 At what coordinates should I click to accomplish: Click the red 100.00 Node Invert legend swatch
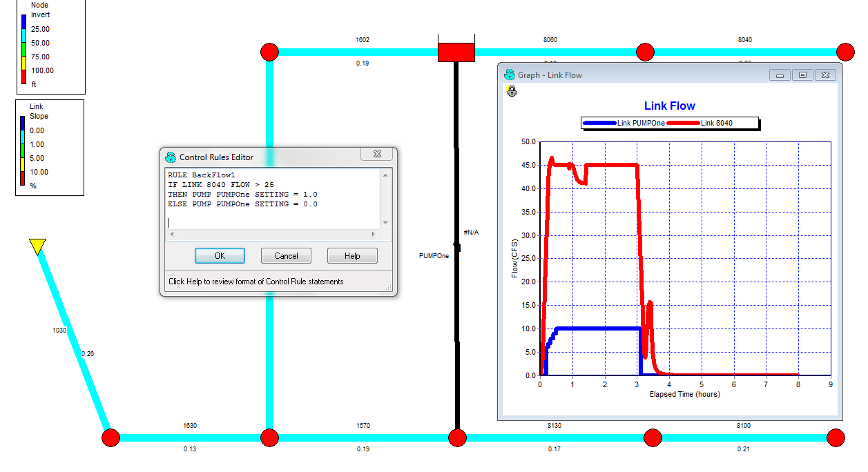pyautogui.click(x=23, y=77)
